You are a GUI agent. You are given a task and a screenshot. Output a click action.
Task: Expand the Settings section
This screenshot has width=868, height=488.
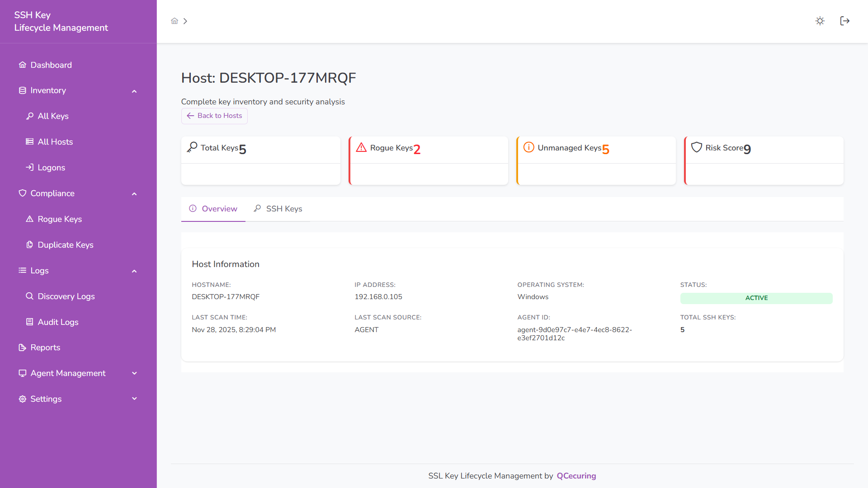134,399
